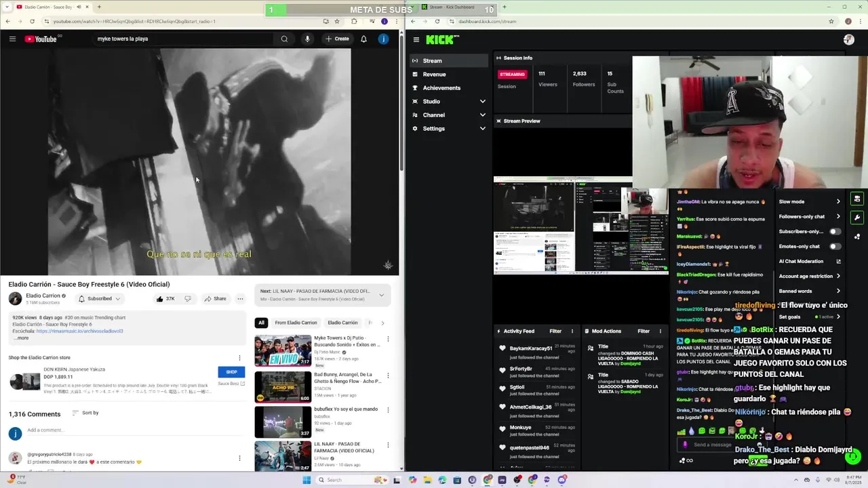
Task: Open the chat points icon below message box
Action: click(x=686, y=461)
